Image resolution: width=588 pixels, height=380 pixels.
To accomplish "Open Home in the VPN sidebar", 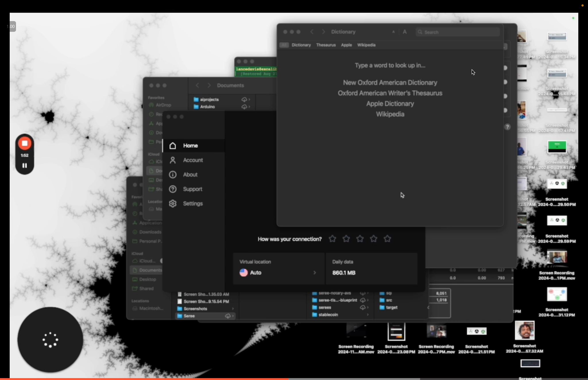I will 194,146.
